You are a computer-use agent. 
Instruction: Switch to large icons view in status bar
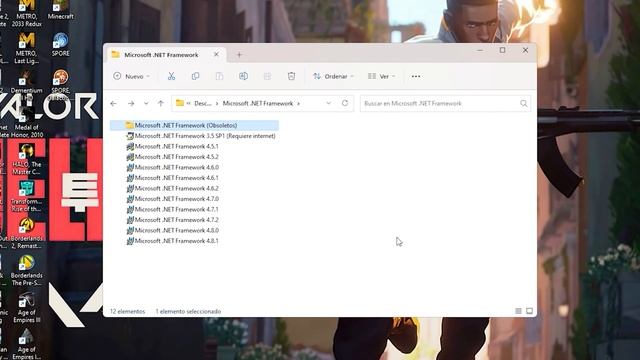click(x=529, y=311)
